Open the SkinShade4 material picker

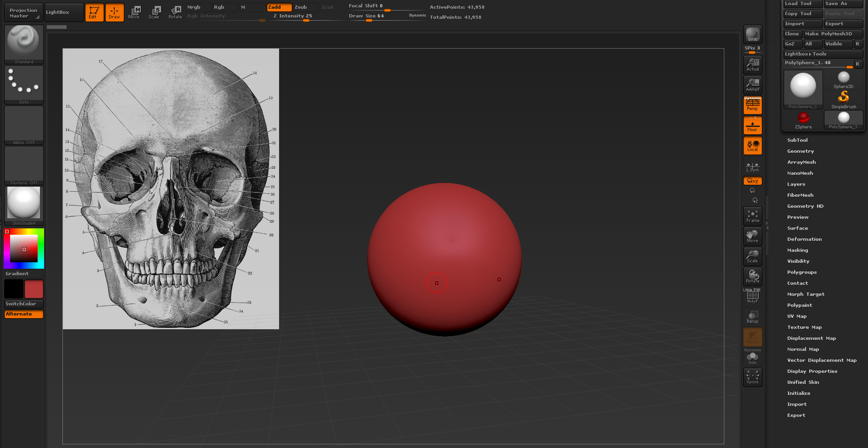point(24,206)
